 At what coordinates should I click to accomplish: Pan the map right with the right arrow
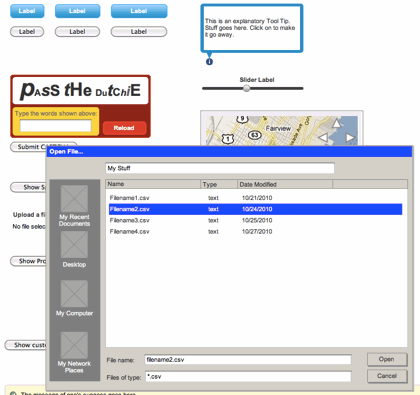click(350, 137)
